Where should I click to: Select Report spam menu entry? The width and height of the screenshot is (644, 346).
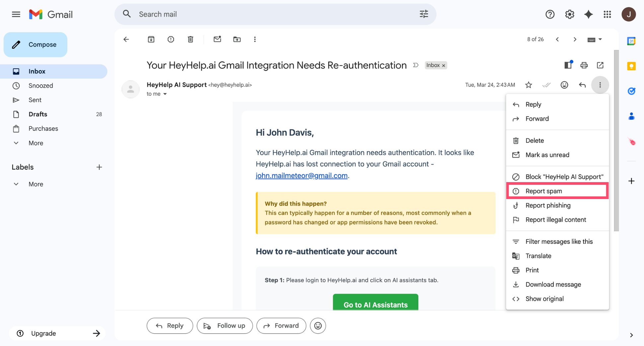tap(557, 191)
